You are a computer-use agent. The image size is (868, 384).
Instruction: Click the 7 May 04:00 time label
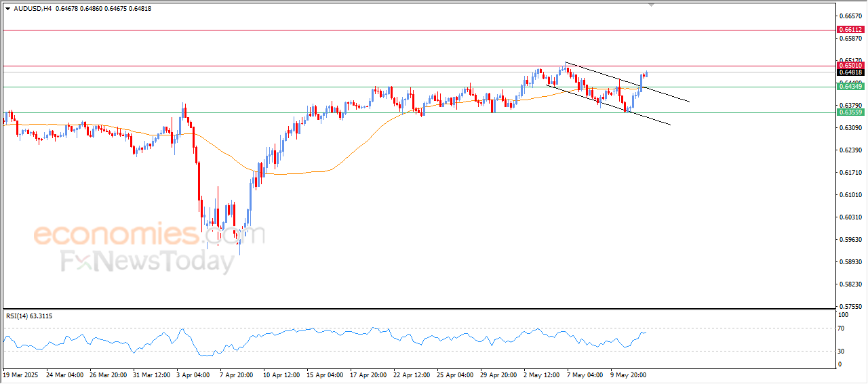(x=585, y=374)
